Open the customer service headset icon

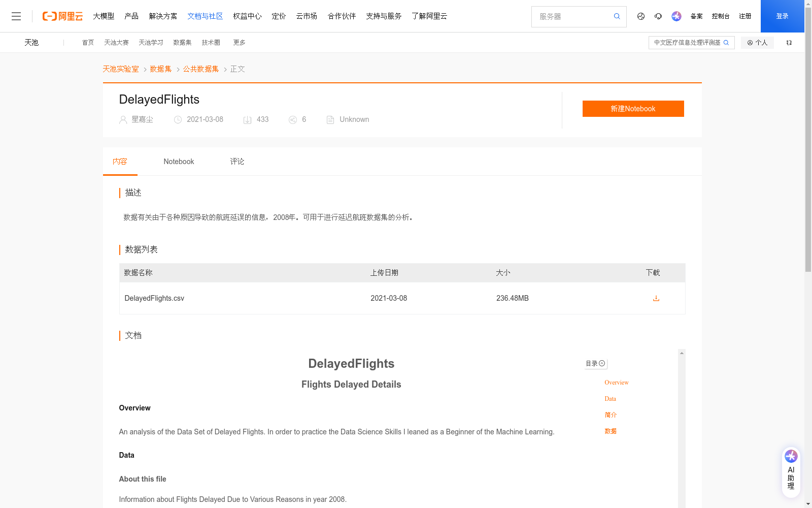pyautogui.click(x=658, y=16)
